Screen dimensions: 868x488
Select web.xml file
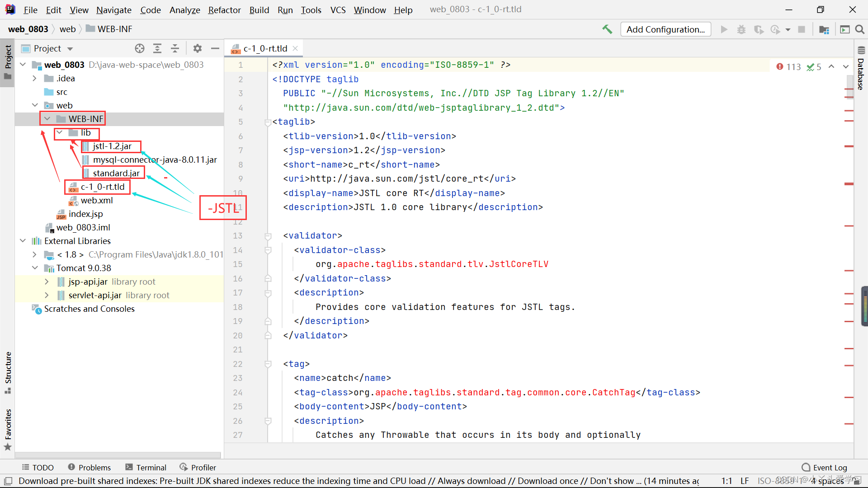(x=97, y=200)
